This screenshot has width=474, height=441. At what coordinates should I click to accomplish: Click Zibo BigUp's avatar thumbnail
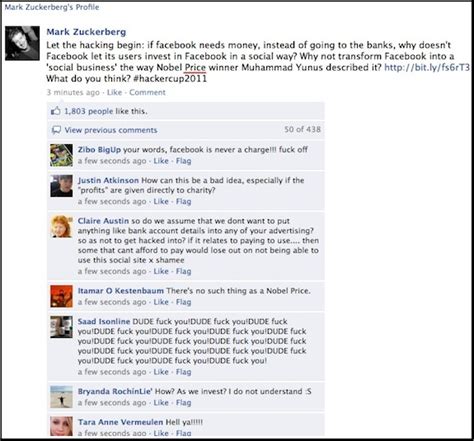point(61,155)
